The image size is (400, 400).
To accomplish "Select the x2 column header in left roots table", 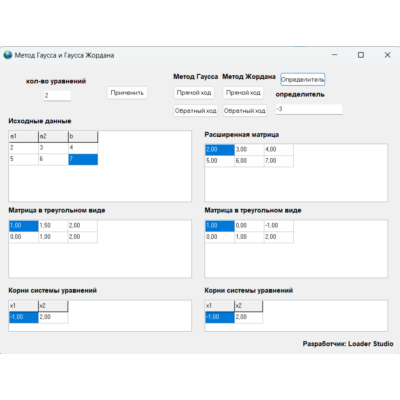I will (x=53, y=306).
